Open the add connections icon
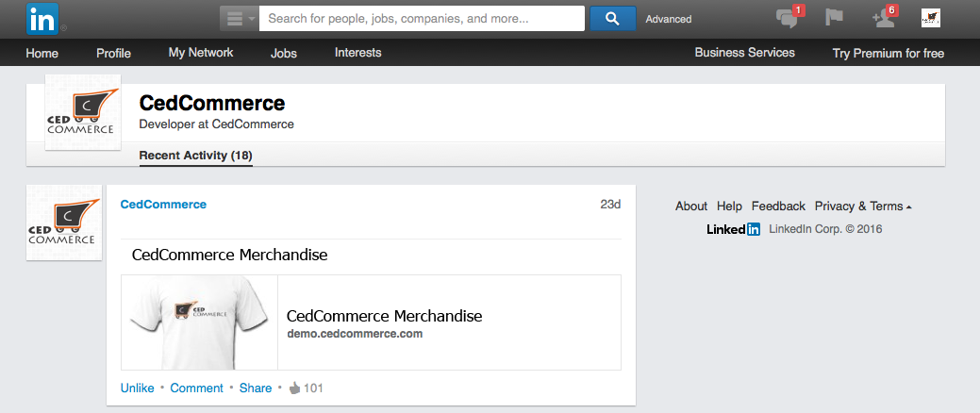 pos(884,18)
